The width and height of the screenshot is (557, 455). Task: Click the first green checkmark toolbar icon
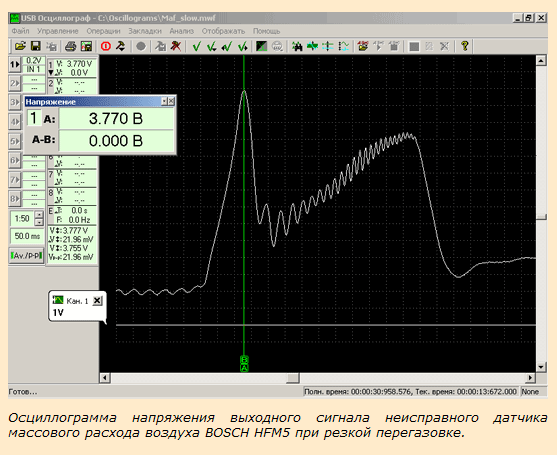click(196, 46)
